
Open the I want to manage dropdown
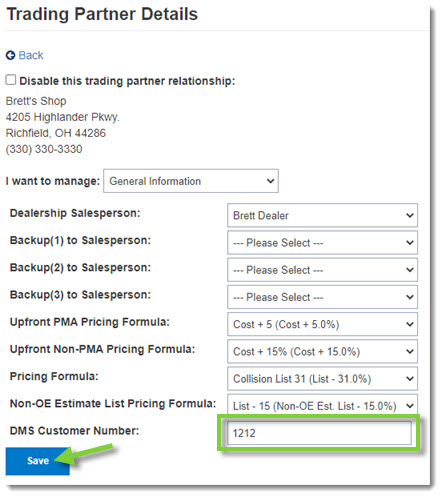pos(191,181)
